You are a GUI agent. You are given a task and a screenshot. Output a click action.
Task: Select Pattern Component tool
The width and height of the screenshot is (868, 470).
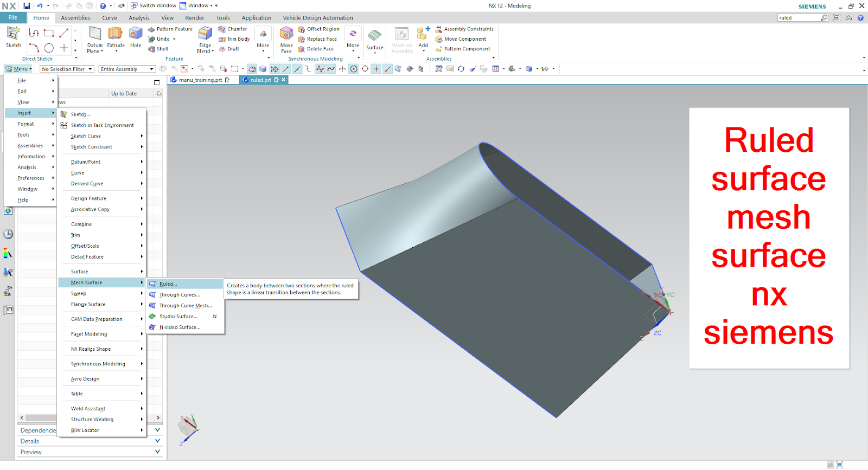463,49
